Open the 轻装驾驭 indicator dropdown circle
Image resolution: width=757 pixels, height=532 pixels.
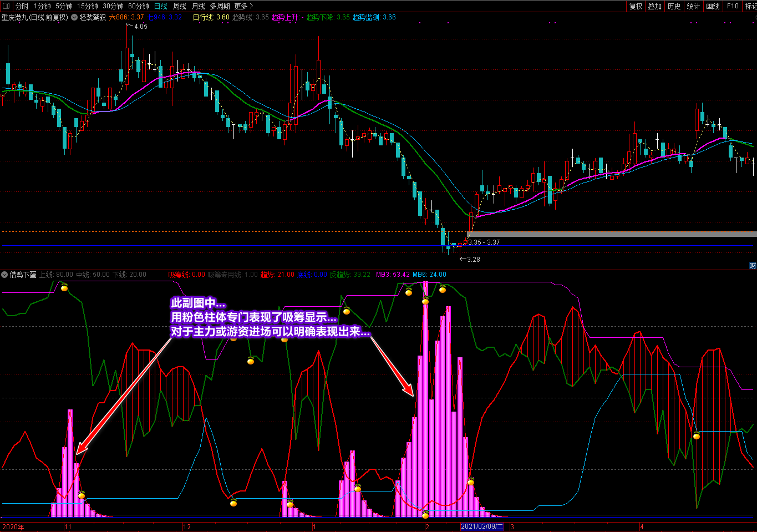click(74, 17)
